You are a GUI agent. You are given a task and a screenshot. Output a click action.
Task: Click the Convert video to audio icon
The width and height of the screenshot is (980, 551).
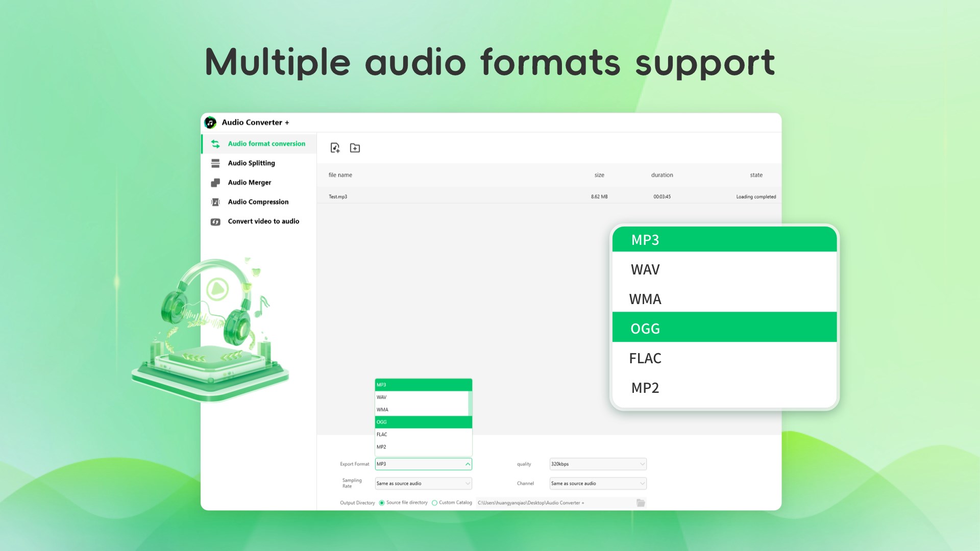pyautogui.click(x=215, y=221)
